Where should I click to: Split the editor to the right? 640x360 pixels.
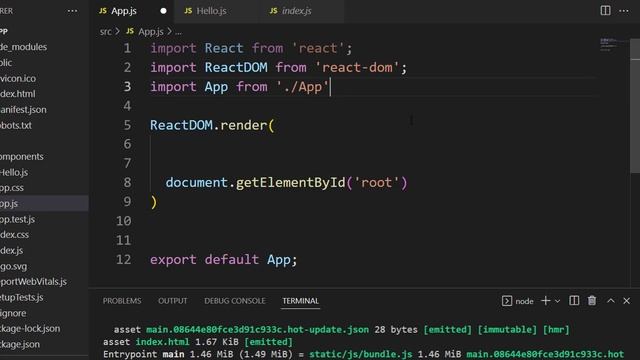[x=605, y=11]
